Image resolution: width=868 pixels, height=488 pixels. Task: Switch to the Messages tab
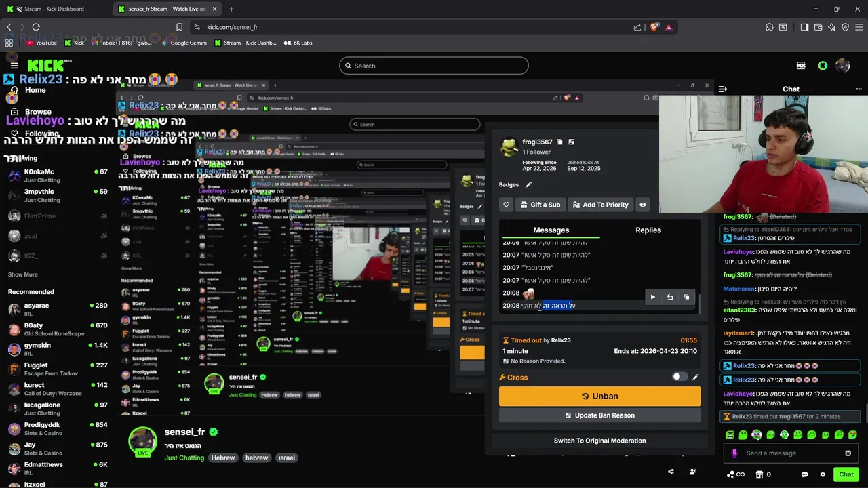pyautogui.click(x=551, y=230)
